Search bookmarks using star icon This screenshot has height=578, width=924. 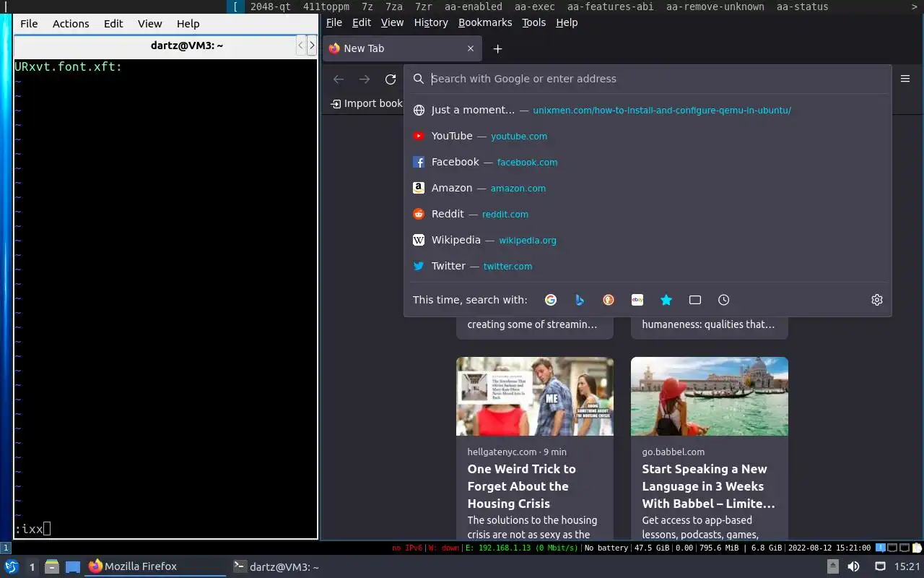click(x=666, y=300)
